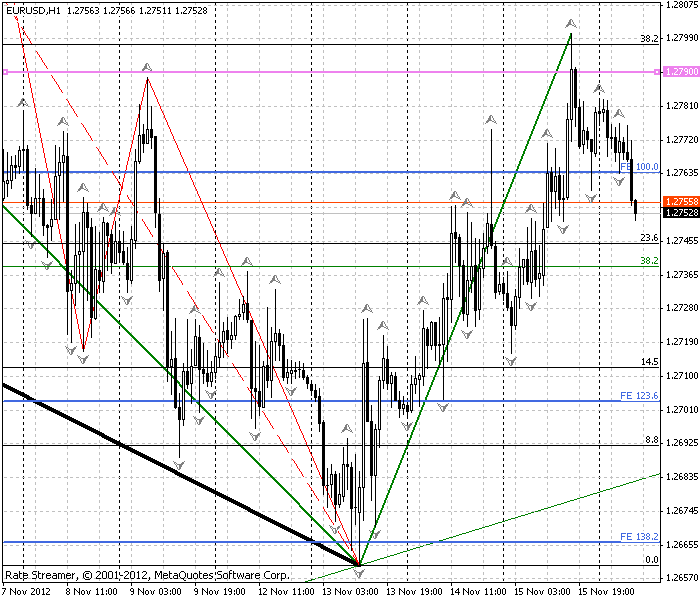This screenshot has height=600, width=700.
Task: Select the FE 123.6 Fibonacci expansion label
Action: [639, 396]
